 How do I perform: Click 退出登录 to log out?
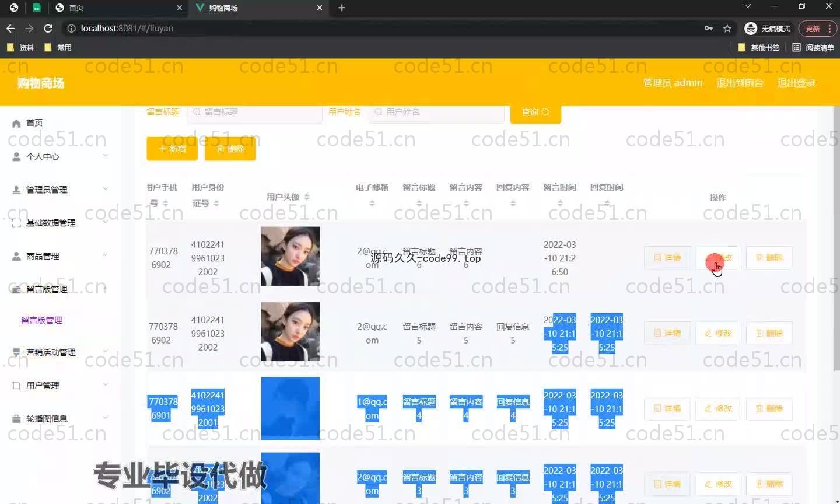pyautogui.click(x=796, y=82)
